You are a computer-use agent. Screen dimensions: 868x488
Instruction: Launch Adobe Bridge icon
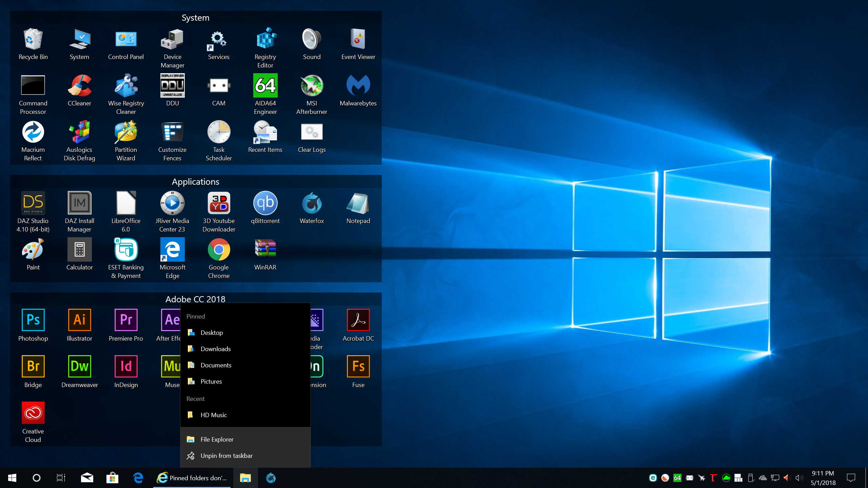(x=33, y=372)
